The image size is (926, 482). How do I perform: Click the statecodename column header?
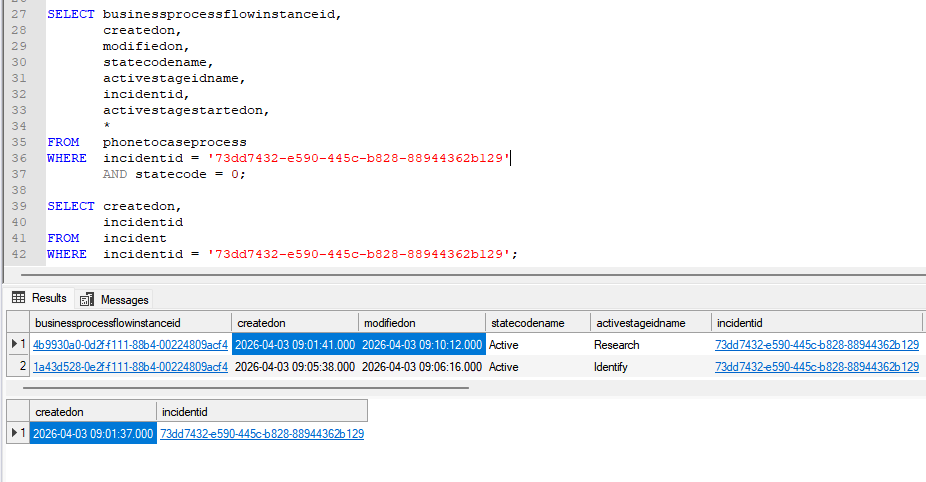click(527, 323)
